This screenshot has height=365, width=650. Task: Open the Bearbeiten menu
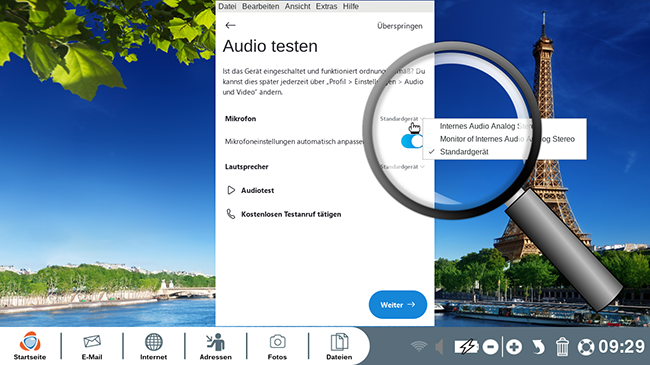260,6
